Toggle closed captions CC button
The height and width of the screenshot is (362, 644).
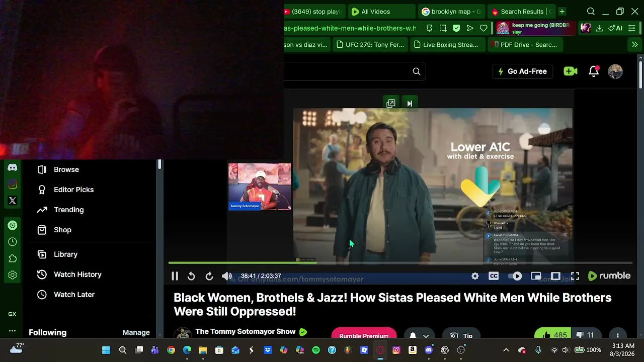tap(494, 276)
